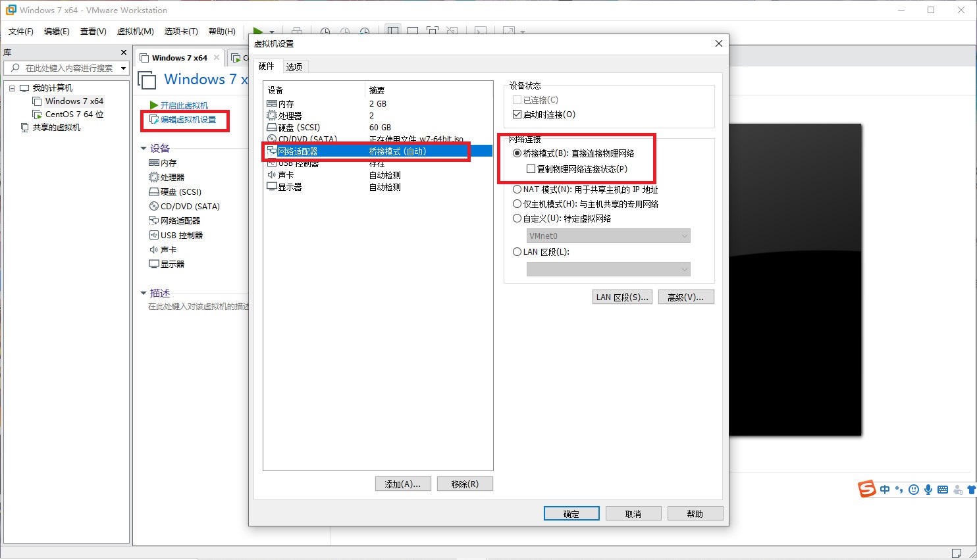Open the soft keyboard icon in IME bar
Screen dimensions: 977x560
coord(943,490)
